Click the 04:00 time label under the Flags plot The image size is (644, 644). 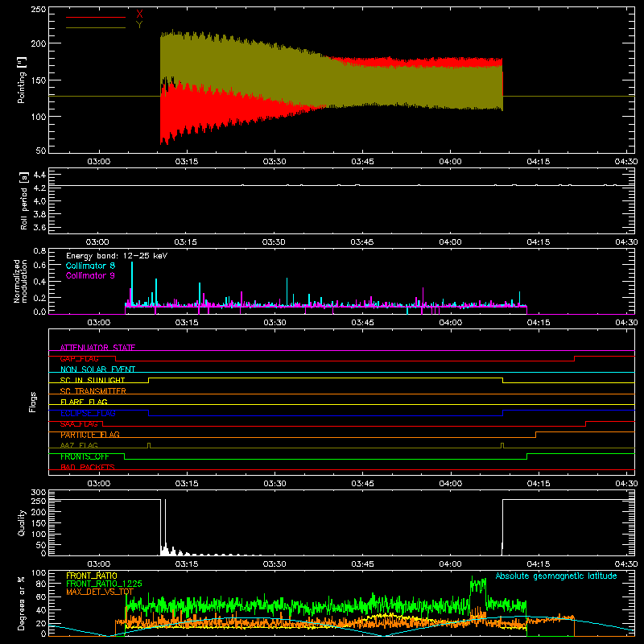[450, 484]
